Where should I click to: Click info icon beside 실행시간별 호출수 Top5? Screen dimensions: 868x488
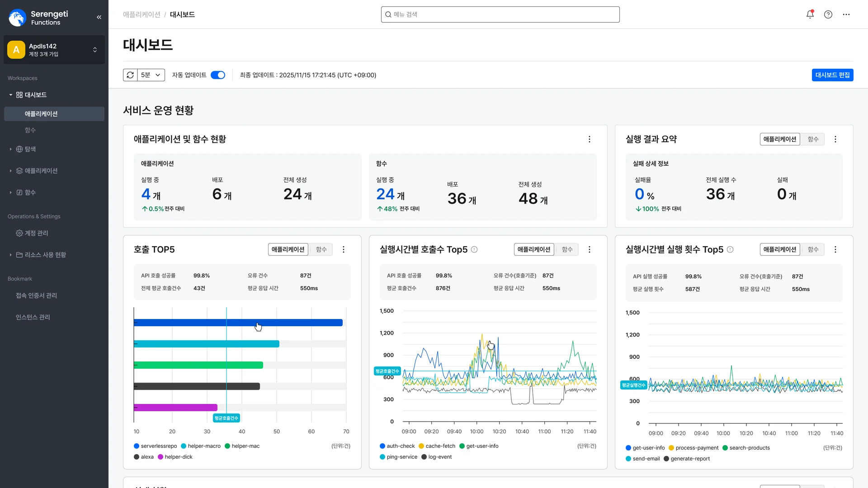pyautogui.click(x=474, y=249)
